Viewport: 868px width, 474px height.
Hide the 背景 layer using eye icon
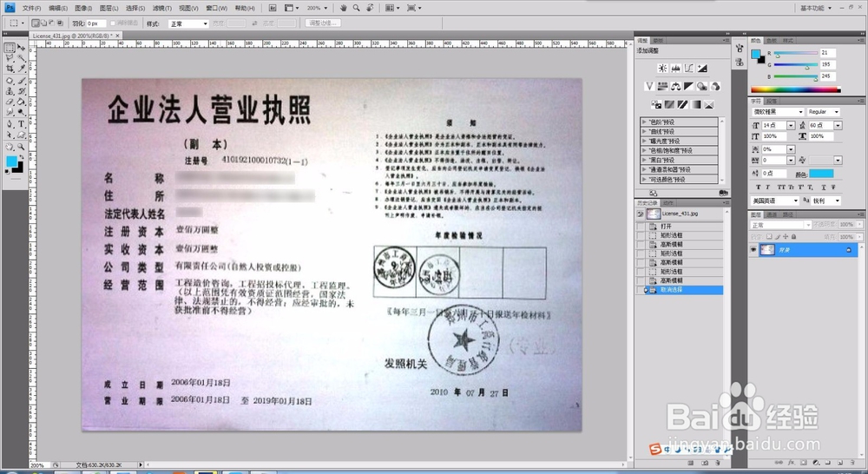tap(753, 250)
